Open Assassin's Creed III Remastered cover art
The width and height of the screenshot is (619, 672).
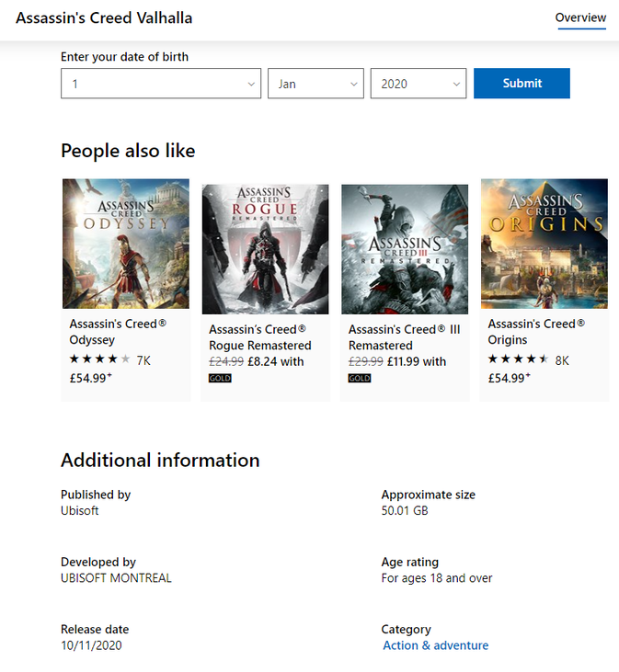[405, 249]
